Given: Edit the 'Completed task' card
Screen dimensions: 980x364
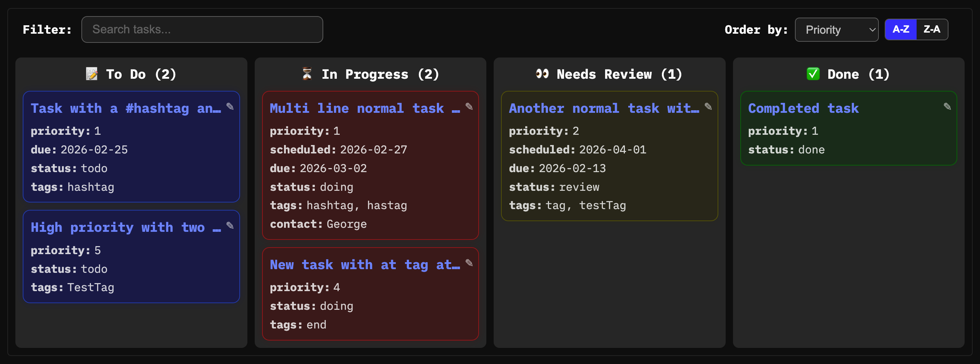Looking at the screenshot, I should (947, 107).
